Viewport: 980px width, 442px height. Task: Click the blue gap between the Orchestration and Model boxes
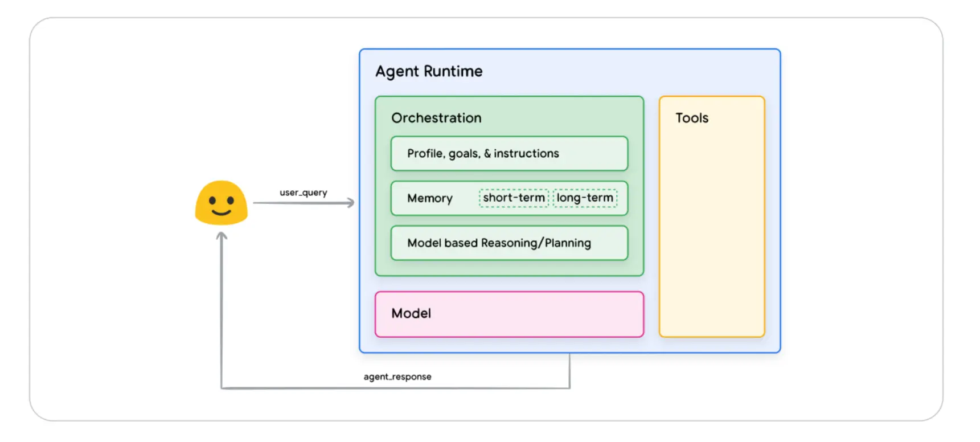click(509, 284)
